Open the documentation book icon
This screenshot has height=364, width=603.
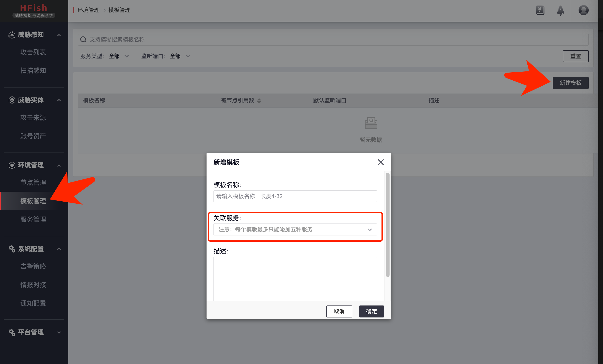click(540, 10)
